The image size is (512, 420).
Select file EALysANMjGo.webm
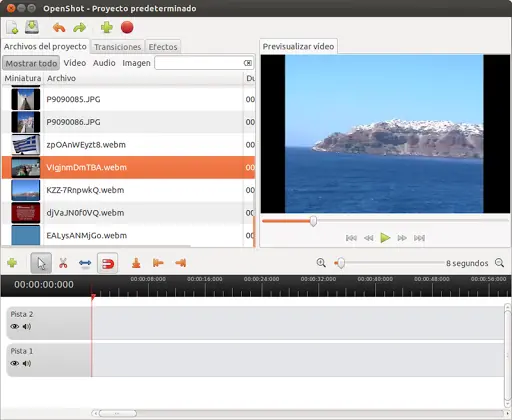[128, 235]
